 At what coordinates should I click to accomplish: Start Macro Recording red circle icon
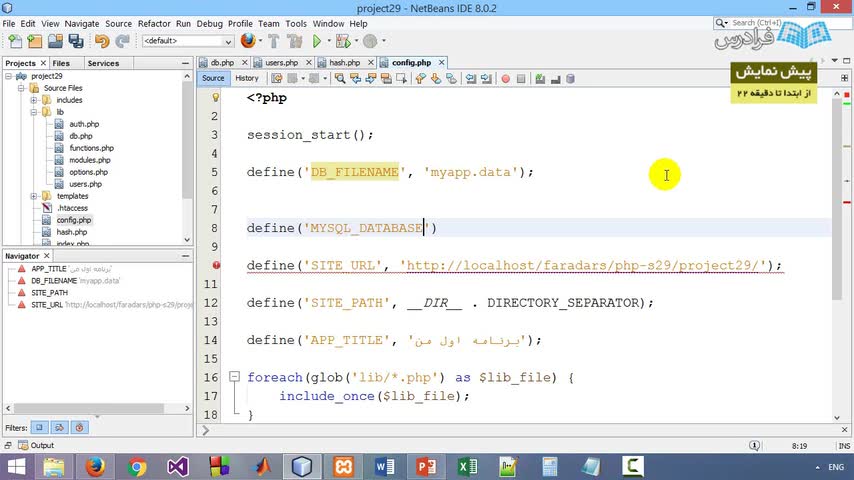(x=505, y=78)
